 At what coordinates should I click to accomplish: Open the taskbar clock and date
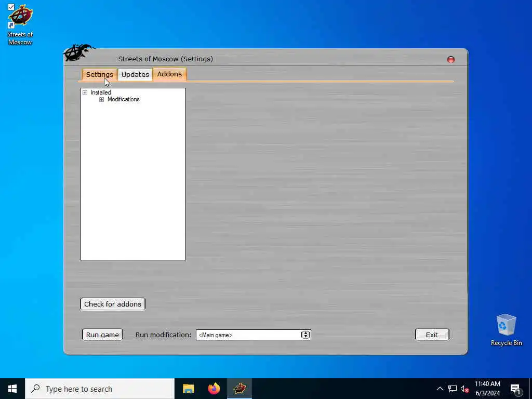point(487,389)
